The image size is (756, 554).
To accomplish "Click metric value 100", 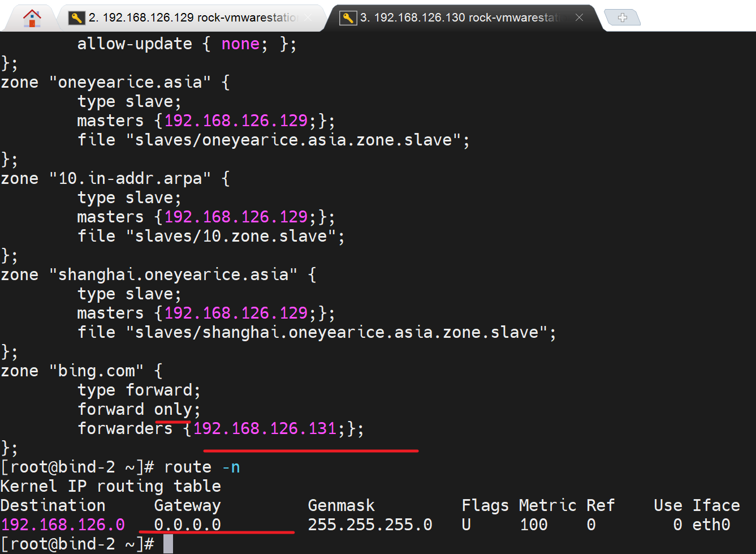I will [x=534, y=525].
